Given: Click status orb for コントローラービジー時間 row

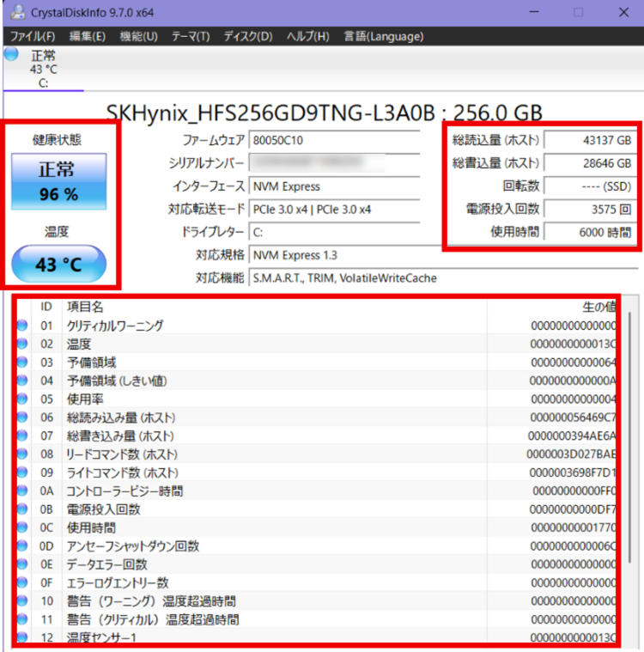Looking at the screenshot, I should (22, 491).
